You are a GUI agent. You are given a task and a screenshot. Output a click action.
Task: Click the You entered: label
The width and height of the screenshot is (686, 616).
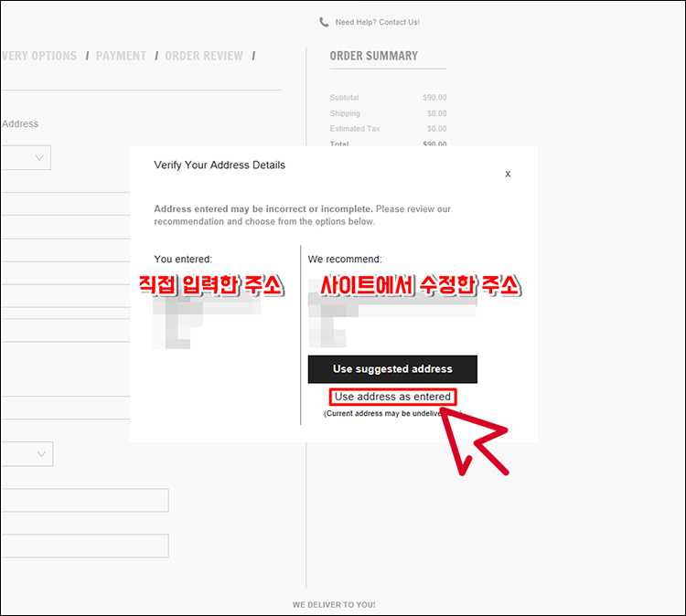pos(183,260)
